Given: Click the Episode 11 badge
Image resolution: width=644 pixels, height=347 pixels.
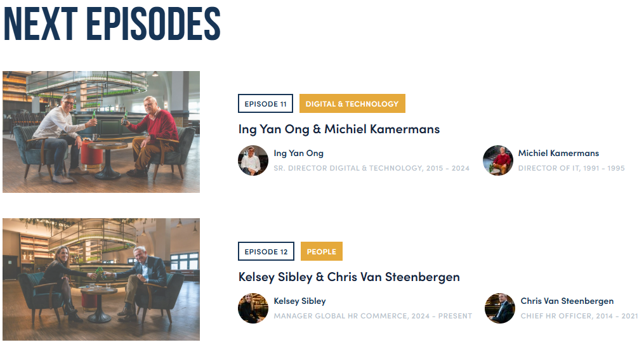Looking at the screenshot, I should click(x=265, y=103).
